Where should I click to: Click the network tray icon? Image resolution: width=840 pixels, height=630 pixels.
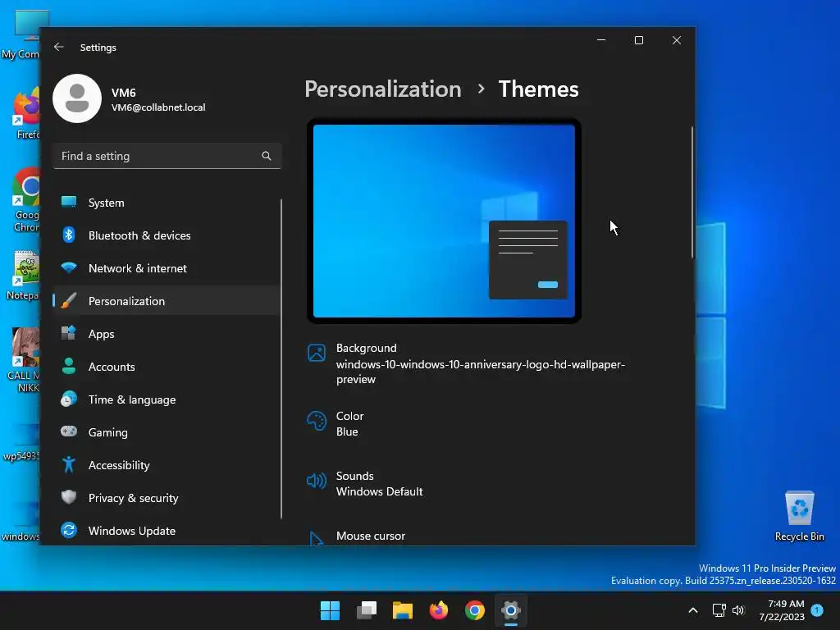719,610
